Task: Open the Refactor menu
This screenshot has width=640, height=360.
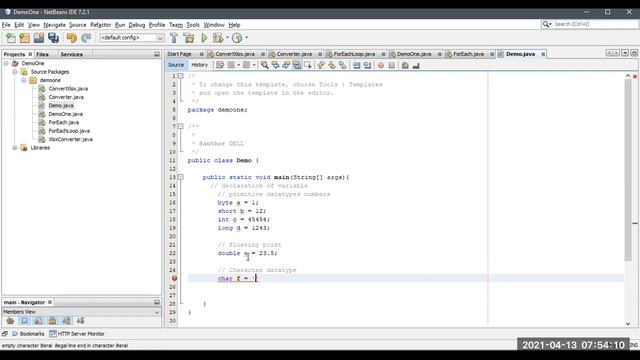Action: pos(100,25)
